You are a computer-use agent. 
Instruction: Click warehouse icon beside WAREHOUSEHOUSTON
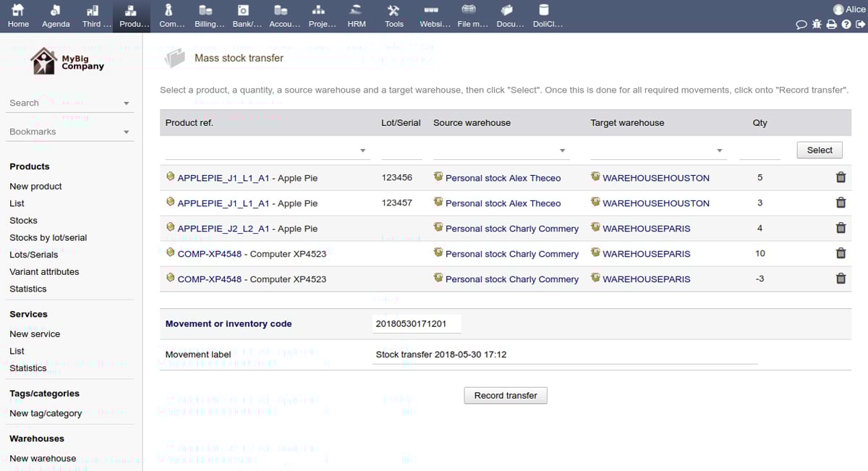tap(594, 177)
